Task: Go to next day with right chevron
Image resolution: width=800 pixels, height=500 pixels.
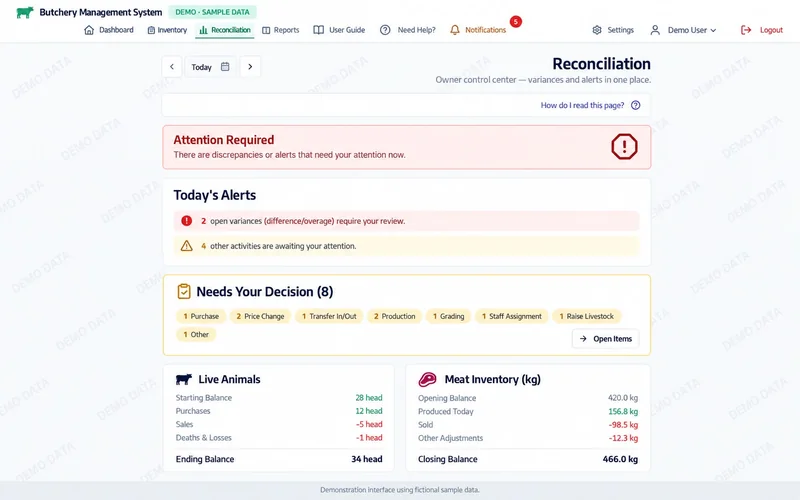Action: click(x=250, y=67)
